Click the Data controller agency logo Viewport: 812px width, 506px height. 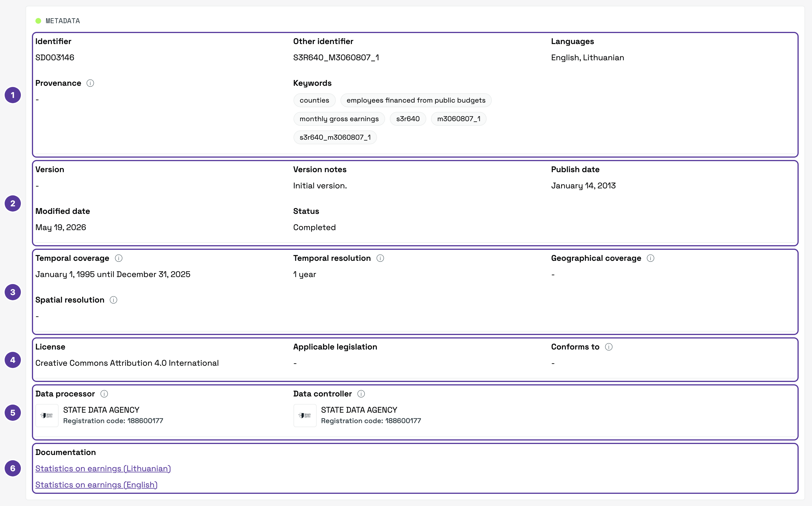coord(305,415)
